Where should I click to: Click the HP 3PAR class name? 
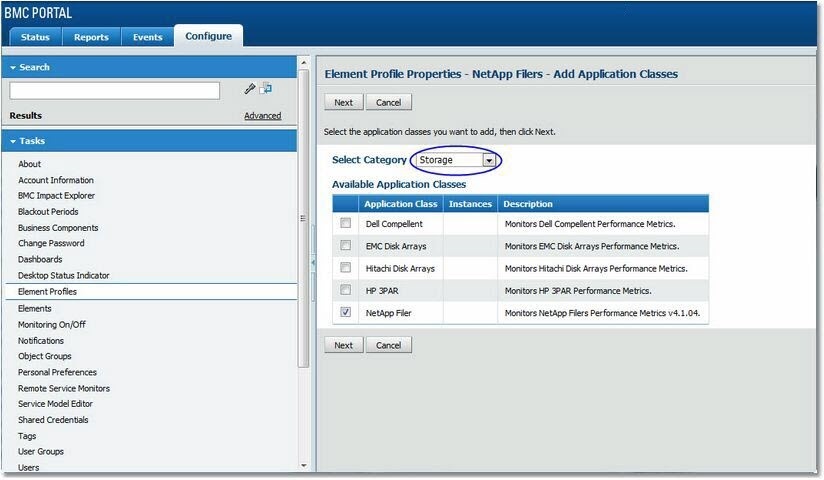[x=382, y=291]
